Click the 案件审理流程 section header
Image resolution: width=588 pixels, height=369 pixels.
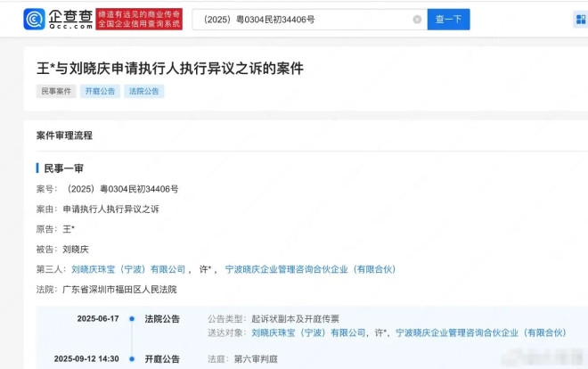[64, 135]
